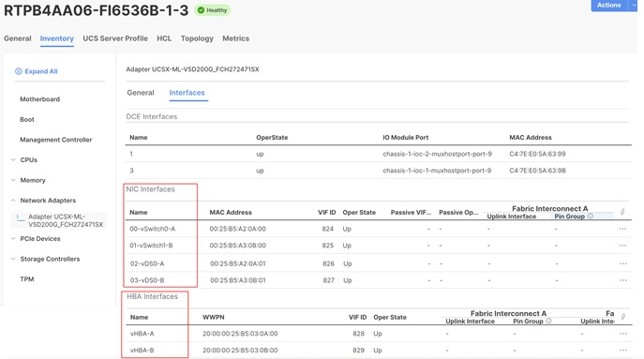Expand the Storage Controllers tree node
Image resolution: width=644 pixels, height=359 pixels.
[13, 259]
